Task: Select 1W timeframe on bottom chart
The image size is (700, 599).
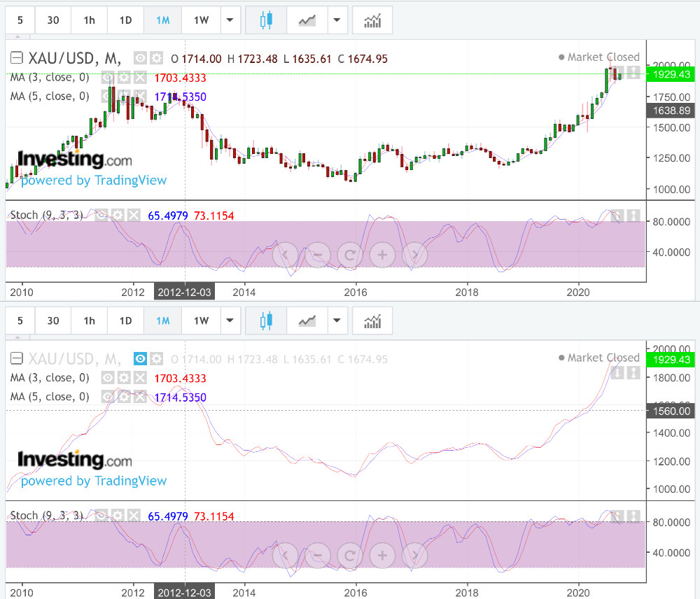Action: point(201,321)
